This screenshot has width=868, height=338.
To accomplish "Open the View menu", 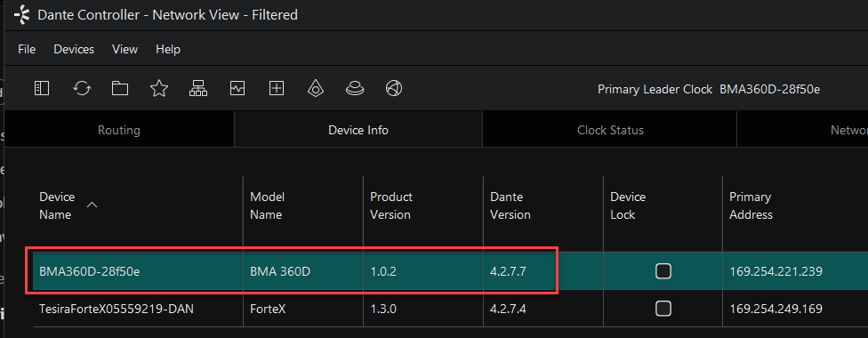I will click(125, 49).
